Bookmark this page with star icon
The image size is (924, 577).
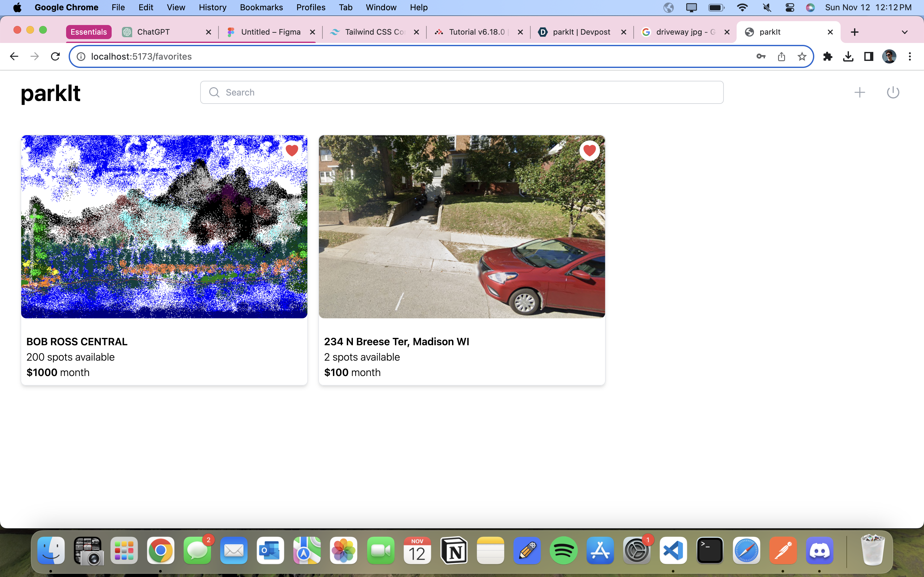(x=802, y=56)
